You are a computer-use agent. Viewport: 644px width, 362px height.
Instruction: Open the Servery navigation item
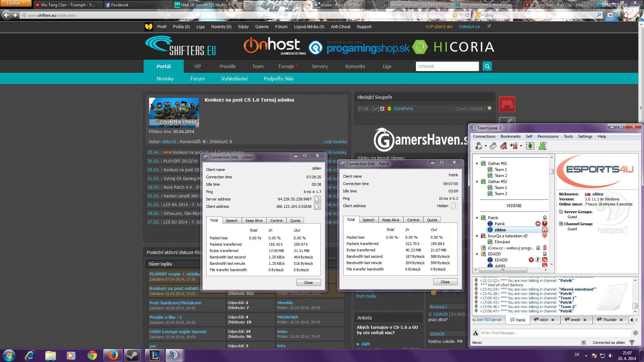pyautogui.click(x=320, y=66)
